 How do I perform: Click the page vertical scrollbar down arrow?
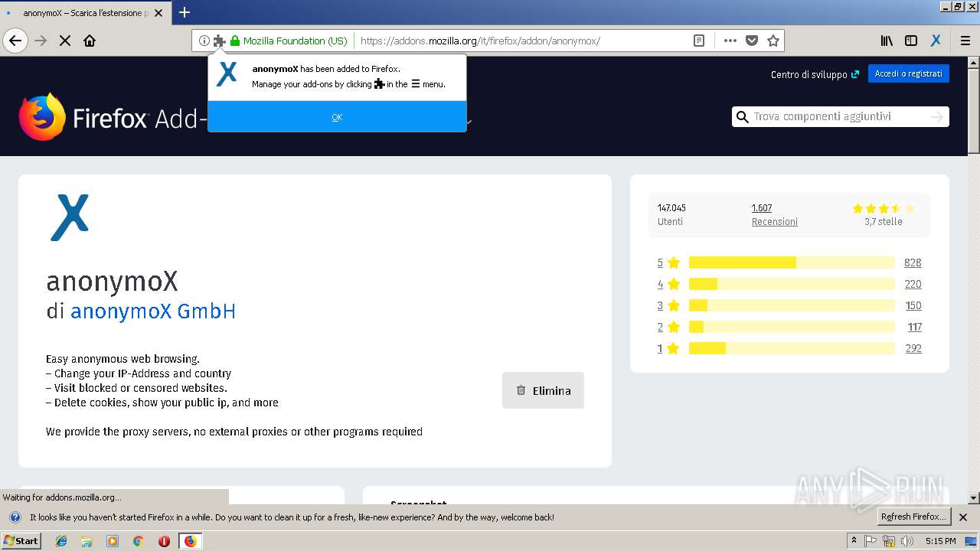click(974, 498)
